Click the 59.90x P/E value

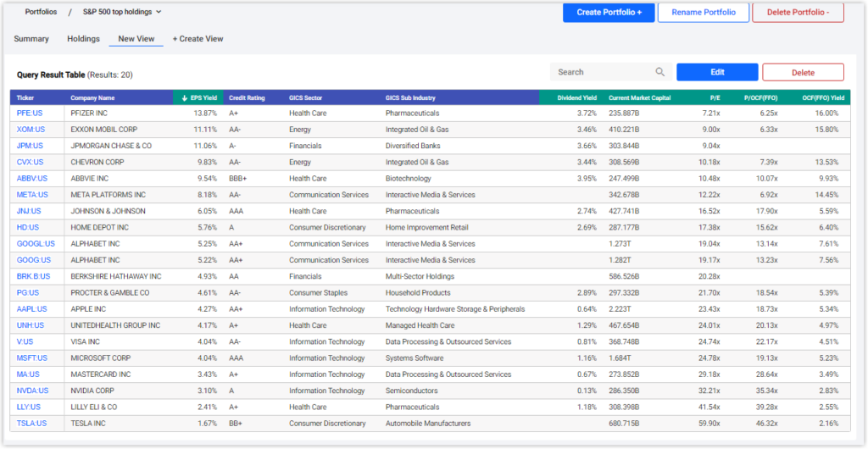coord(709,423)
